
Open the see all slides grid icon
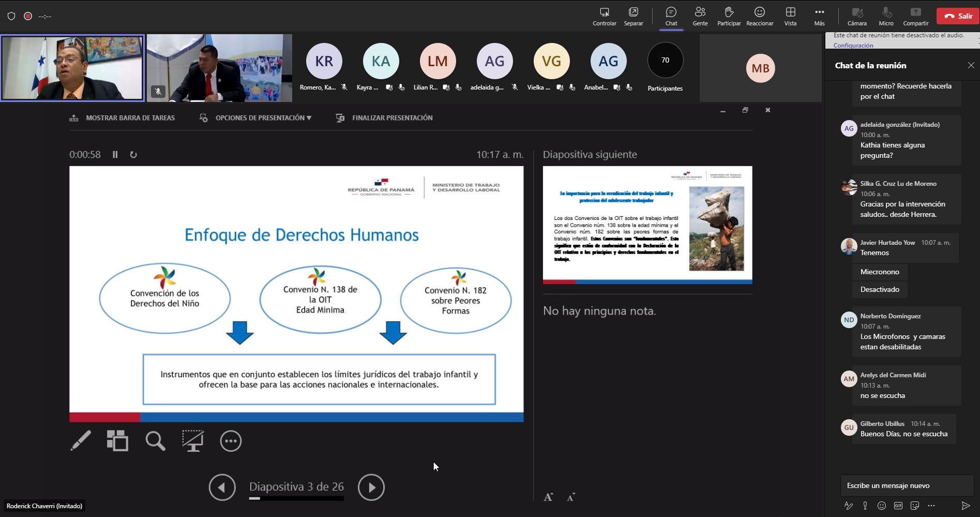tap(118, 441)
